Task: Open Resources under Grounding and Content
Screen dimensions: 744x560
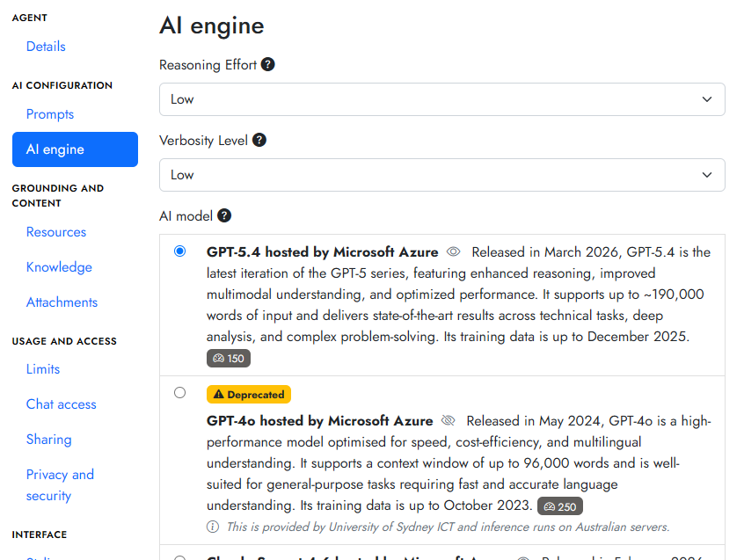Action: click(x=56, y=232)
